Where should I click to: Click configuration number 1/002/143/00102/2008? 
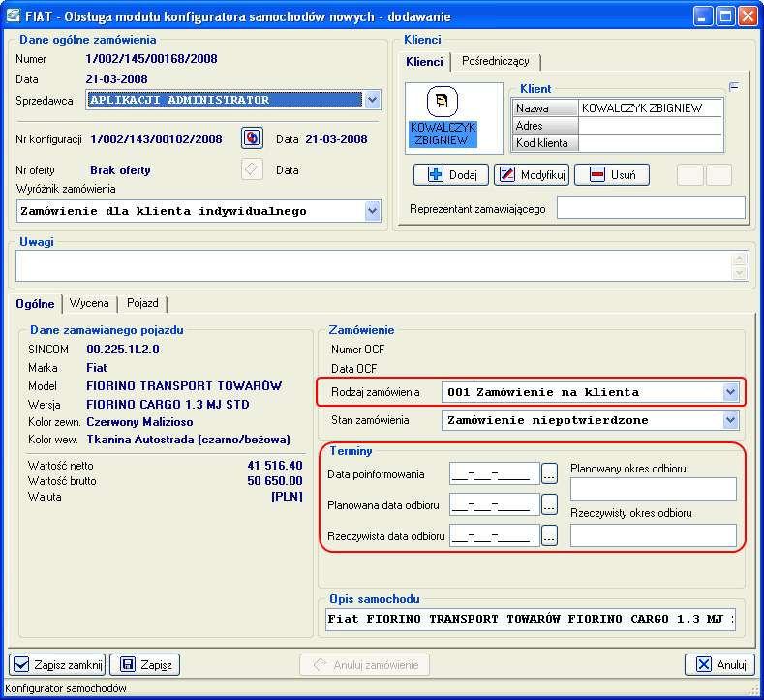point(156,139)
